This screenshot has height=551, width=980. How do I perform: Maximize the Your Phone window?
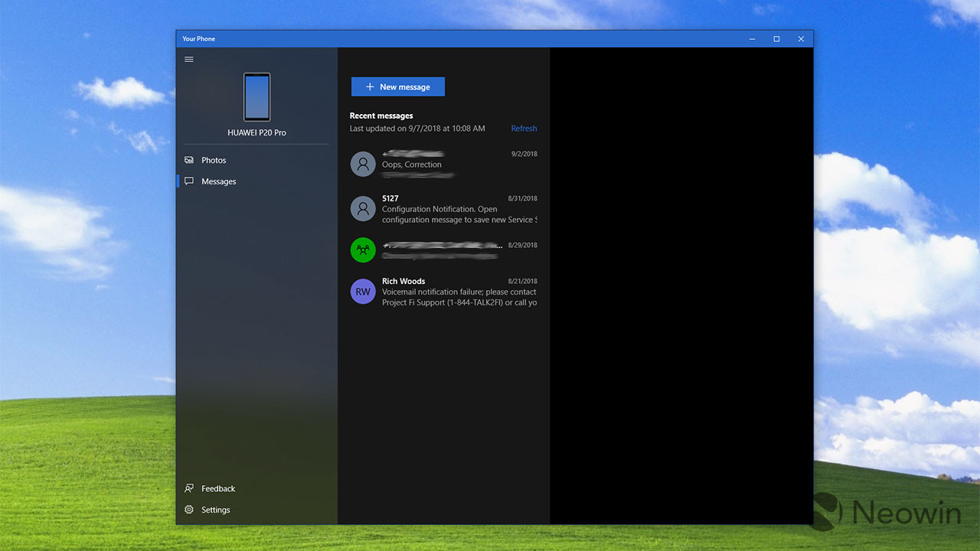tap(776, 39)
